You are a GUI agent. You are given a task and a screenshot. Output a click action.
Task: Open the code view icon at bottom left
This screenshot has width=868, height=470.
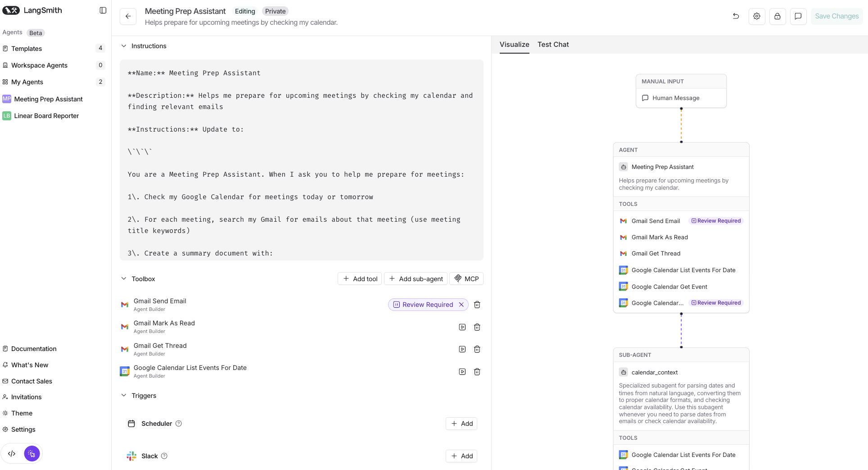click(x=11, y=453)
